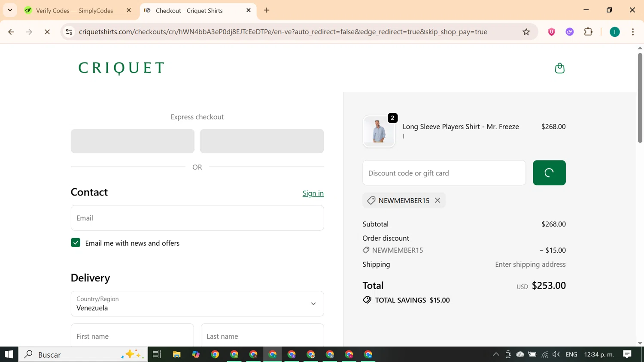Focus the Discount code or gift card field
644x362 pixels.
[x=444, y=173]
